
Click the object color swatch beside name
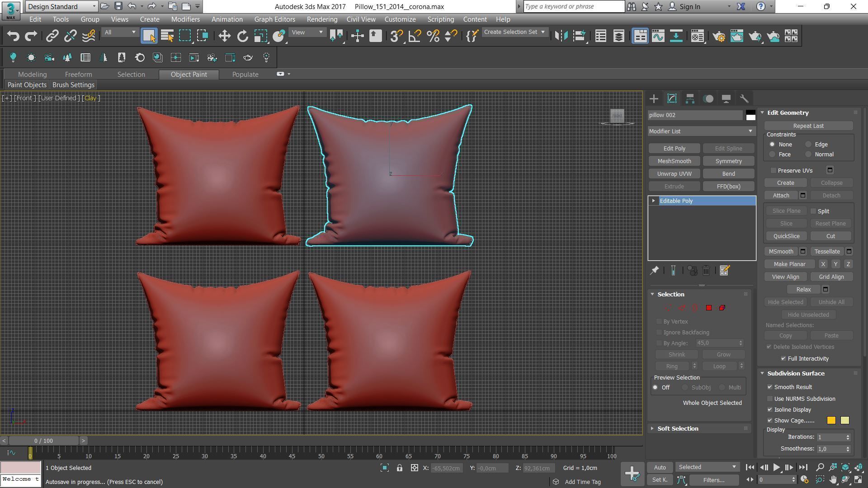coord(750,115)
